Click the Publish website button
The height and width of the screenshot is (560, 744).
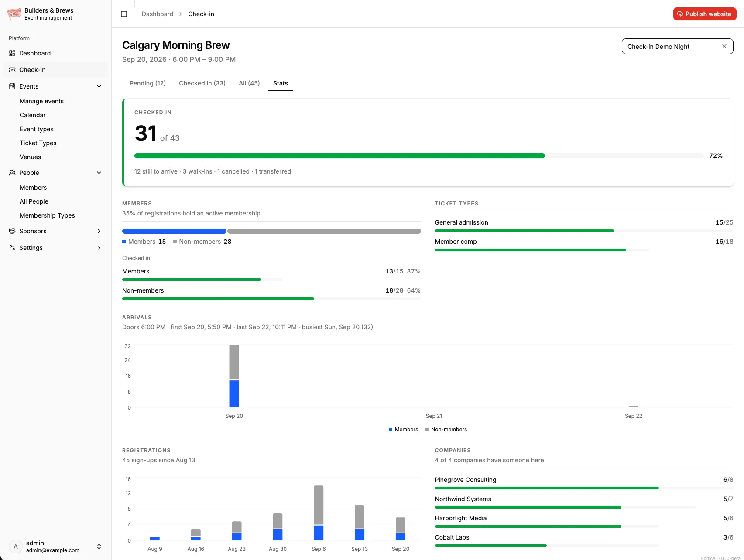tap(705, 14)
